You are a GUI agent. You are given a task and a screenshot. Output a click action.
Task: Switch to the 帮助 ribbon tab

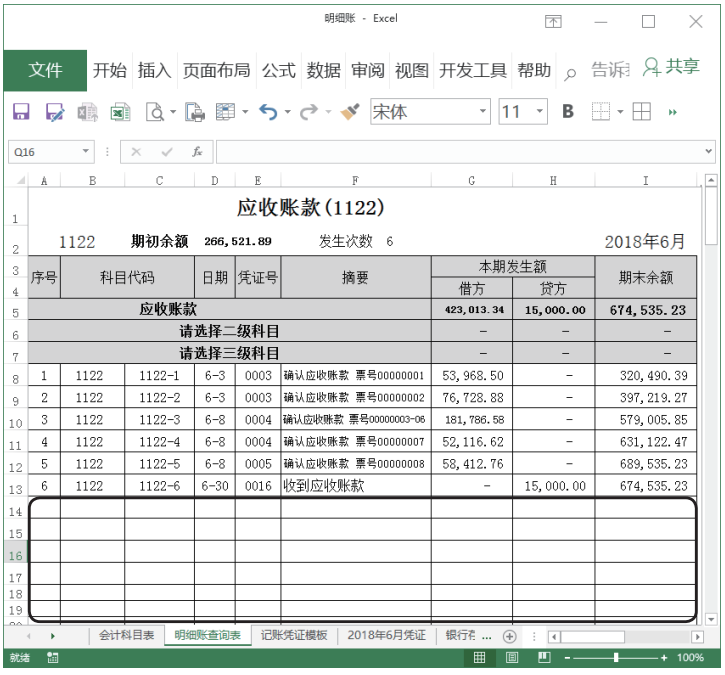pos(534,71)
